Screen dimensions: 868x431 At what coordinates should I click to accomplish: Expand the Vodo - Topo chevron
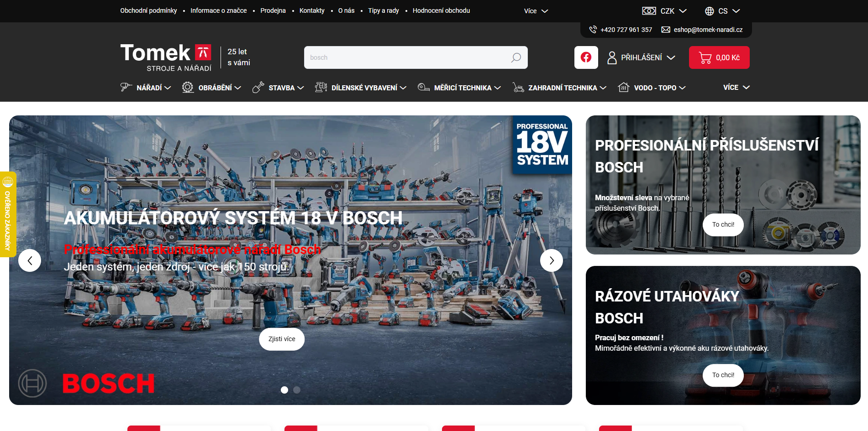683,88
